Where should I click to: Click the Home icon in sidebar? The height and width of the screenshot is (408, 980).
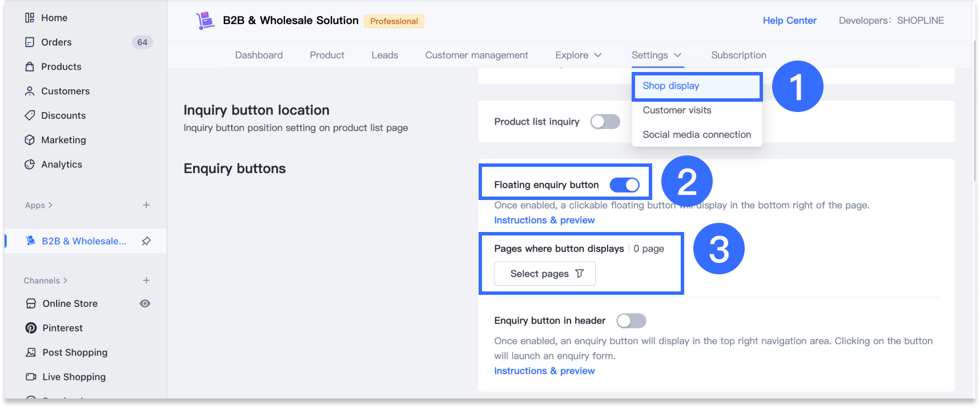(30, 18)
